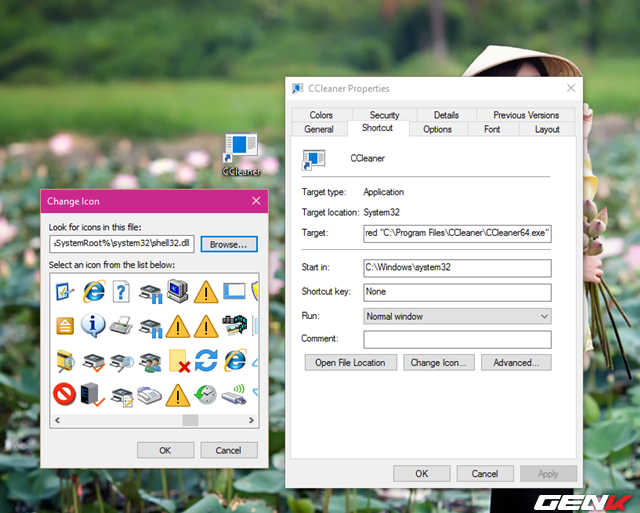The image size is (640, 513).
Task: Click the empty Comment field
Action: tap(457, 340)
